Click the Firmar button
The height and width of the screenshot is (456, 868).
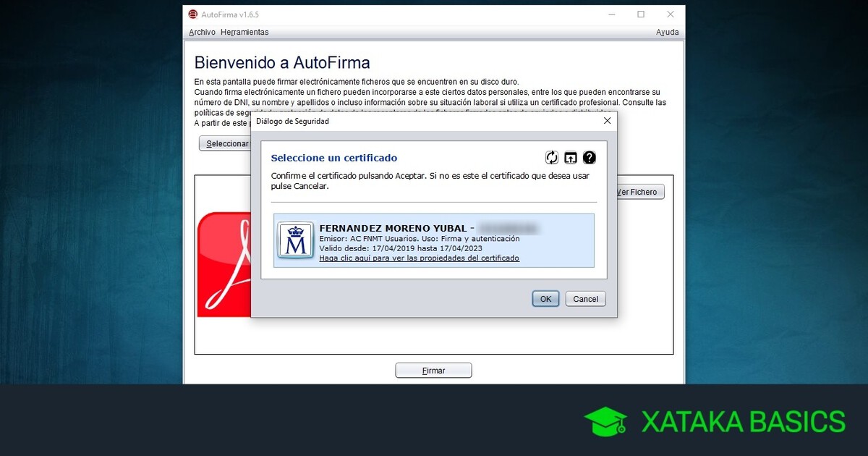(433, 371)
